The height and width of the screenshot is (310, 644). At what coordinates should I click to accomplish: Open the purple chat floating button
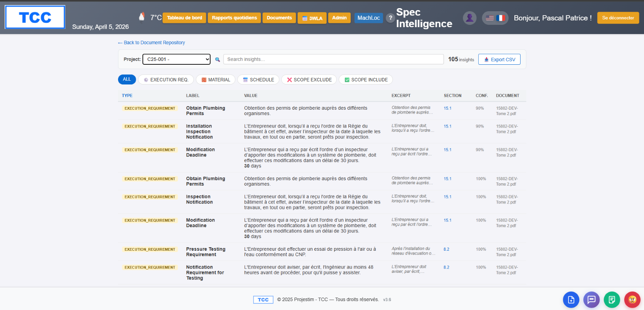591,300
